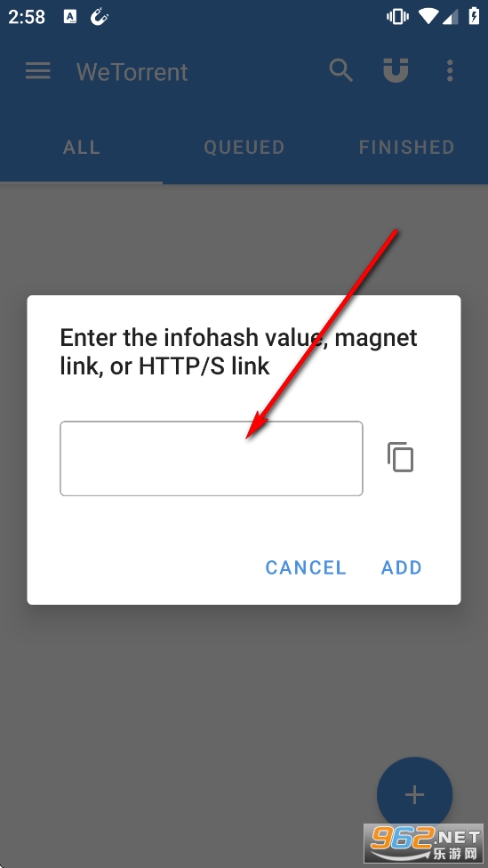Tap the vibrate mode status icon

click(x=397, y=17)
